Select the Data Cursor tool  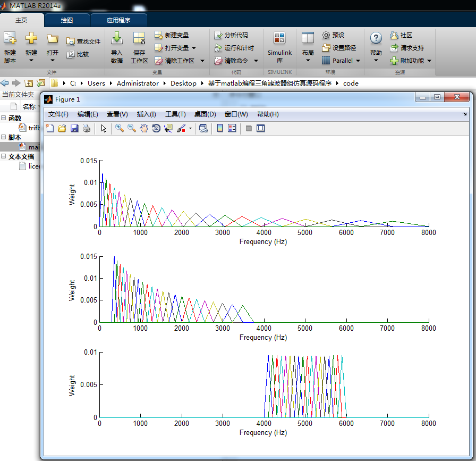click(168, 128)
